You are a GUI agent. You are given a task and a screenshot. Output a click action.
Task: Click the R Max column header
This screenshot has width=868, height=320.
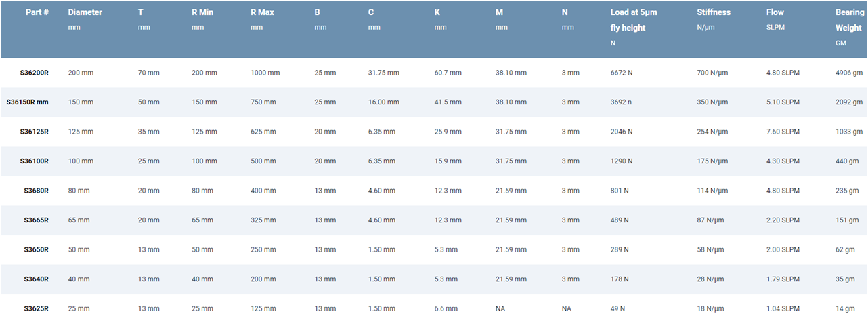tap(263, 12)
